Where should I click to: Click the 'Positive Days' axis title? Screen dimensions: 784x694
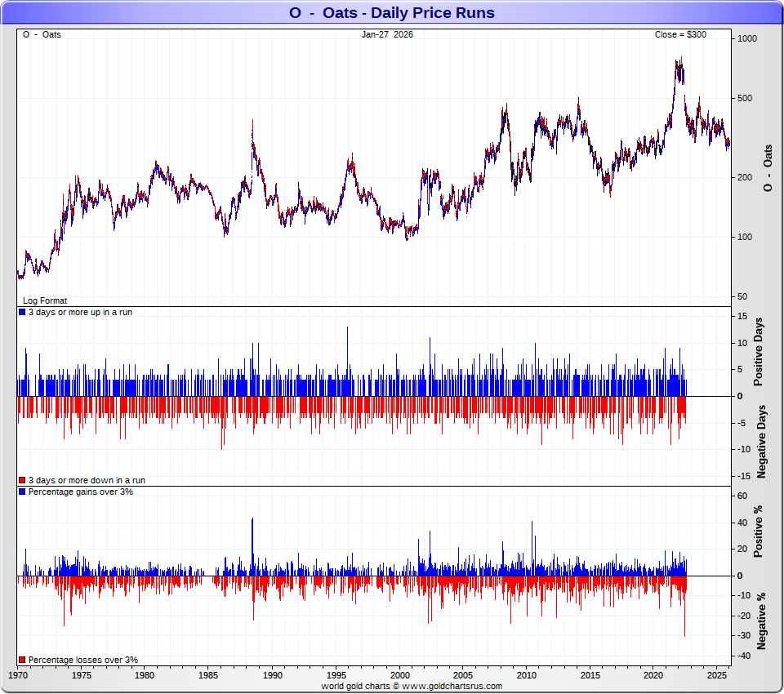pyautogui.click(x=759, y=354)
